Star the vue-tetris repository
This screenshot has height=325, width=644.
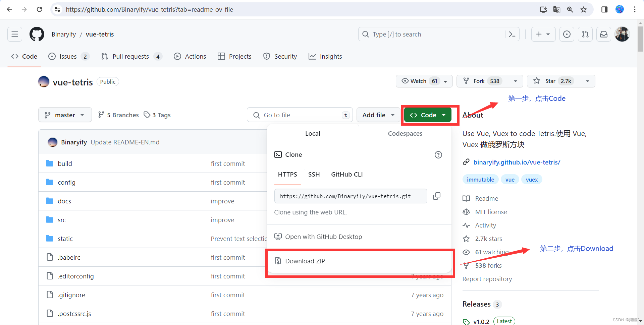[553, 81]
